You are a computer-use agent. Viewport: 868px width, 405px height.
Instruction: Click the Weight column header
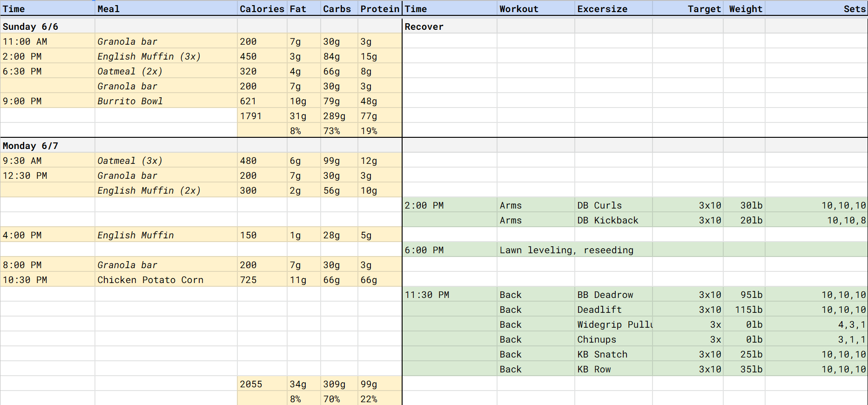coord(744,8)
